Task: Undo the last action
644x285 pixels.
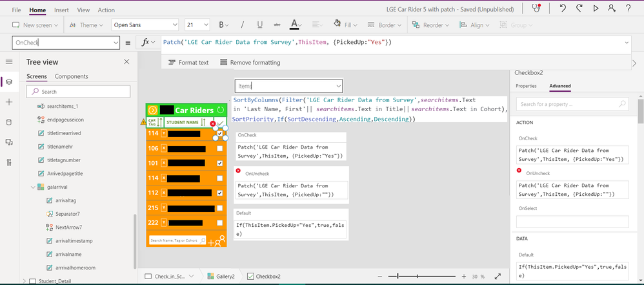Action: click(x=563, y=8)
